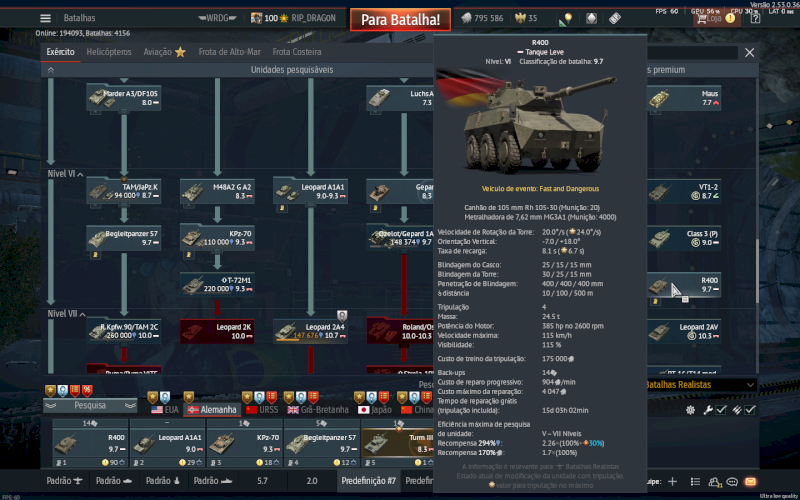Collapse the Nível VII rank section
The width and height of the screenshot is (800, 500).
(82, 314)
